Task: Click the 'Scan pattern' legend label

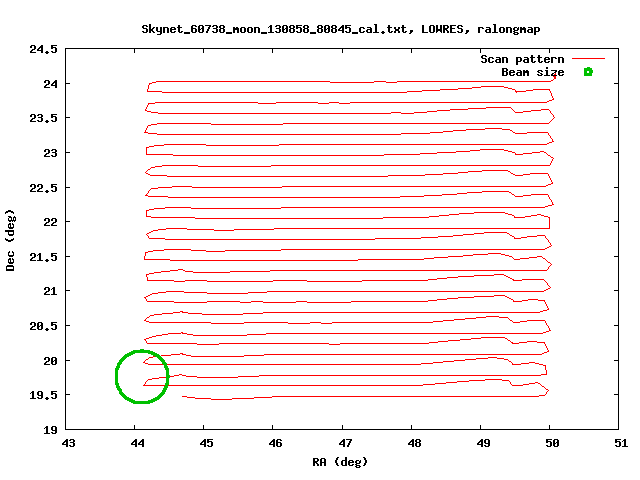Action: [522, 59]
